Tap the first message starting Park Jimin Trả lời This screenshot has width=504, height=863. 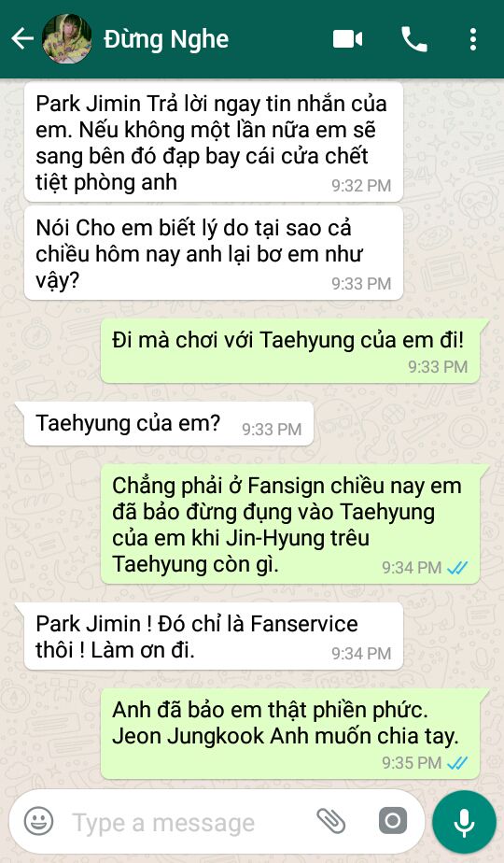[214, 142]
